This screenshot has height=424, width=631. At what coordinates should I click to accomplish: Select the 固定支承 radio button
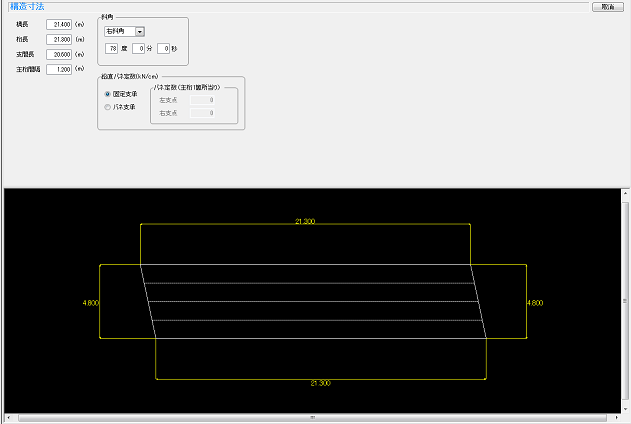point(107,94)
